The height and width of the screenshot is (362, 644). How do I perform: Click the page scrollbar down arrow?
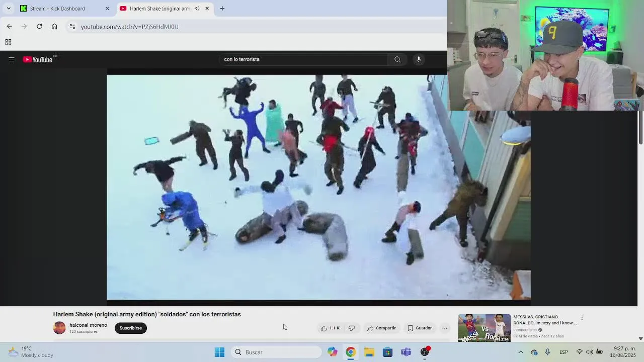click(x=640, y=338)
